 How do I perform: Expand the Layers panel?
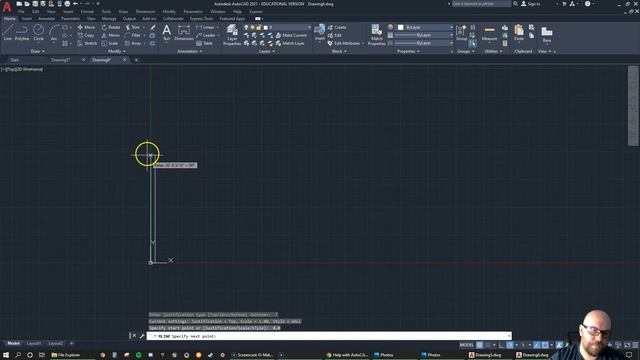pyautogui.click(x=267, y=51)
